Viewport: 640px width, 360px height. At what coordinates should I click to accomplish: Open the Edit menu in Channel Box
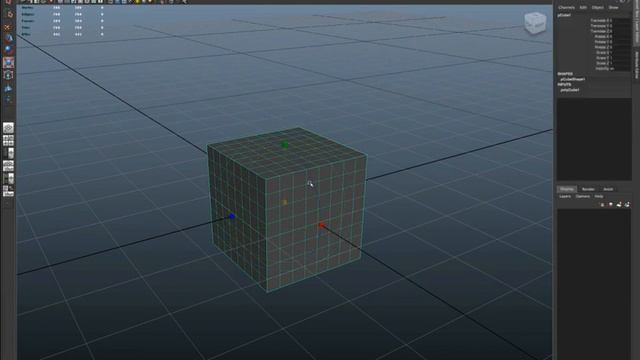pyautogui.click(x=583, y=7)
